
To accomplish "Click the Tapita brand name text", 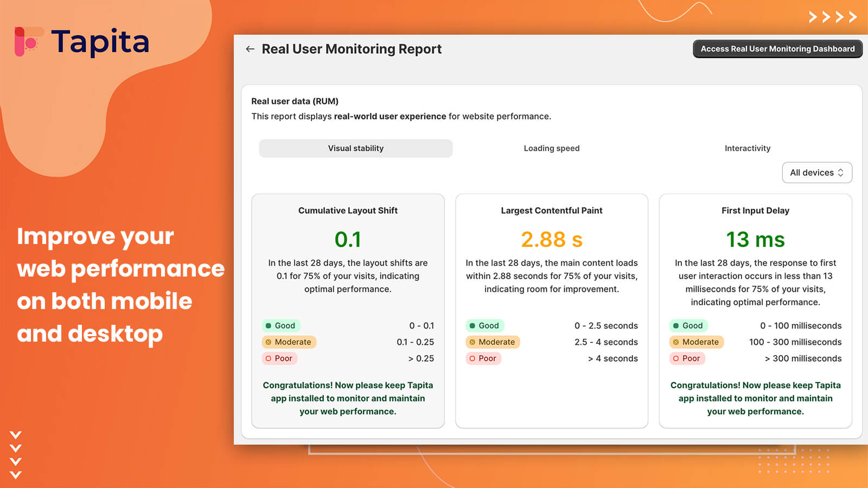I will [100, 42].
